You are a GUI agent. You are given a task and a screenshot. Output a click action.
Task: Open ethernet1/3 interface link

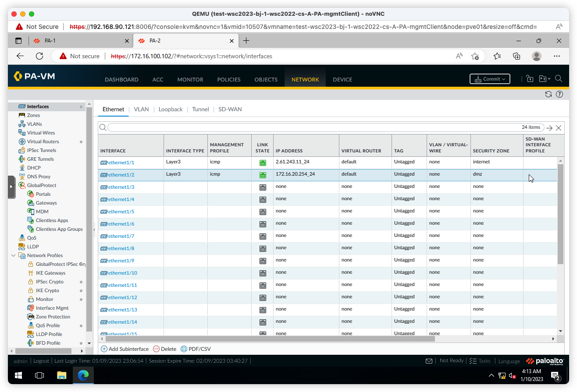tap(121, 187)
